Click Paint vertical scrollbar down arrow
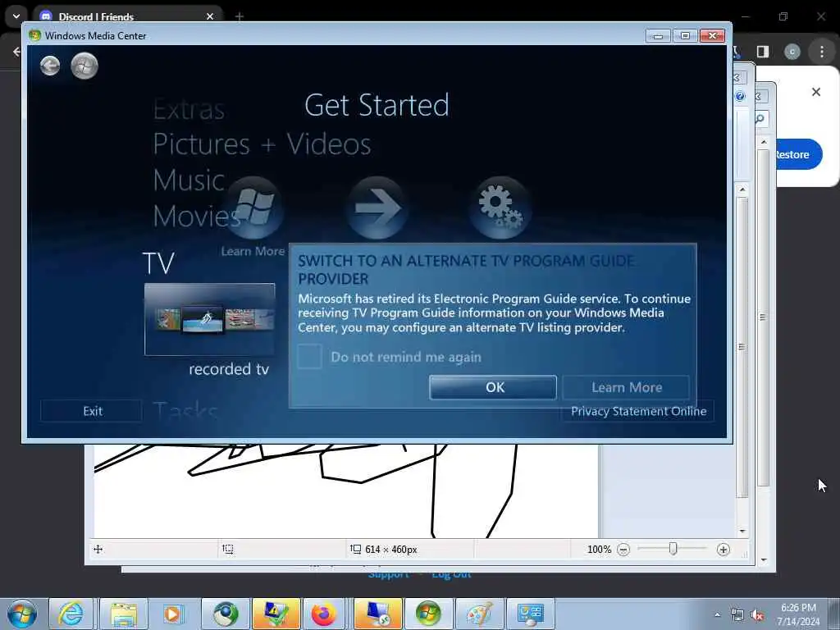The image size is (840, 630). point(742,531)
